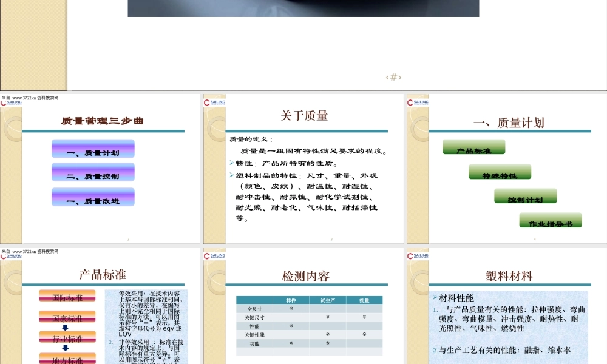Select the orange 行业标准 bar
This screenshot has width=607, height=364.
67,337
